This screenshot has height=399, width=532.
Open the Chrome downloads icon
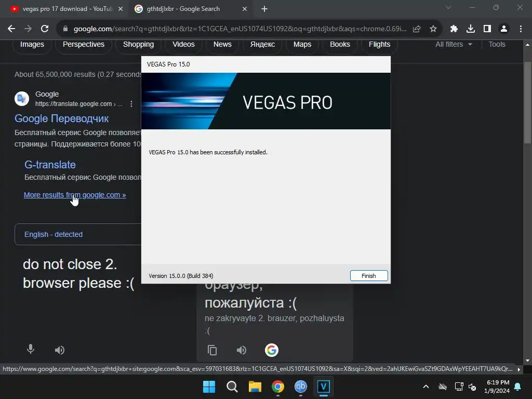tap(471, 29)
